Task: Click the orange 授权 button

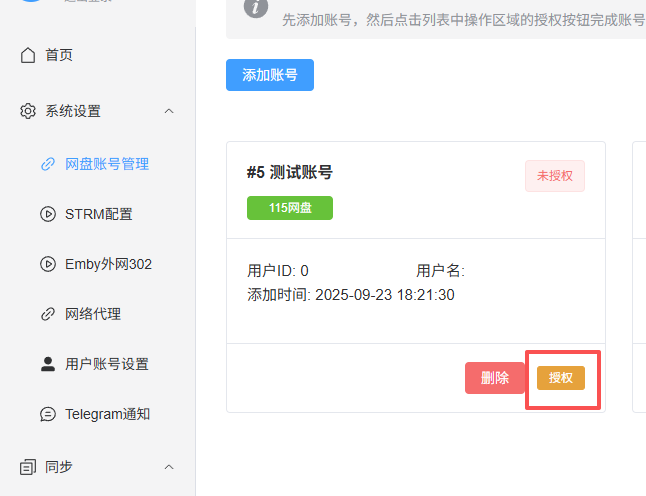Action: coord(561,378)
